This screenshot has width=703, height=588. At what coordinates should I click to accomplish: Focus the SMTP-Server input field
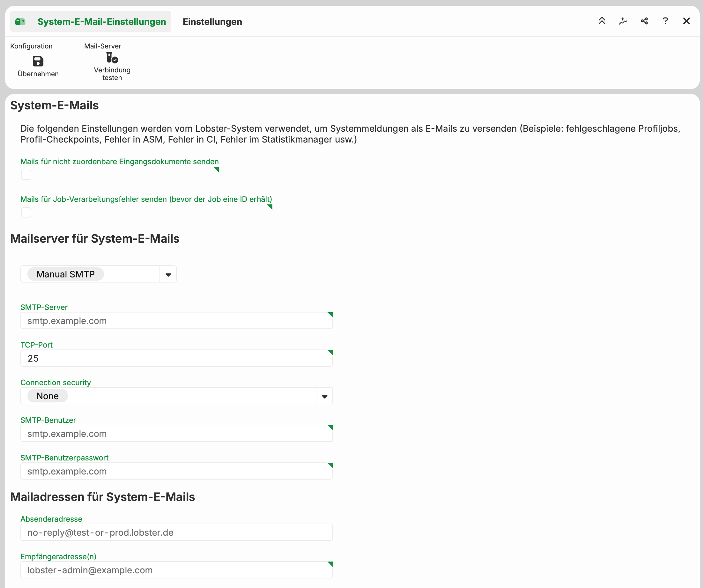point(176,320)
